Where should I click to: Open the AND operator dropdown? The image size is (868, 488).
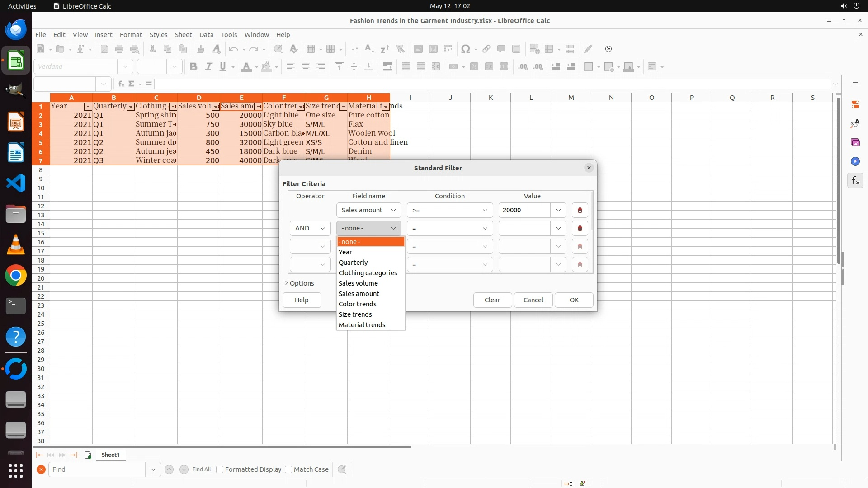[310, 228]
